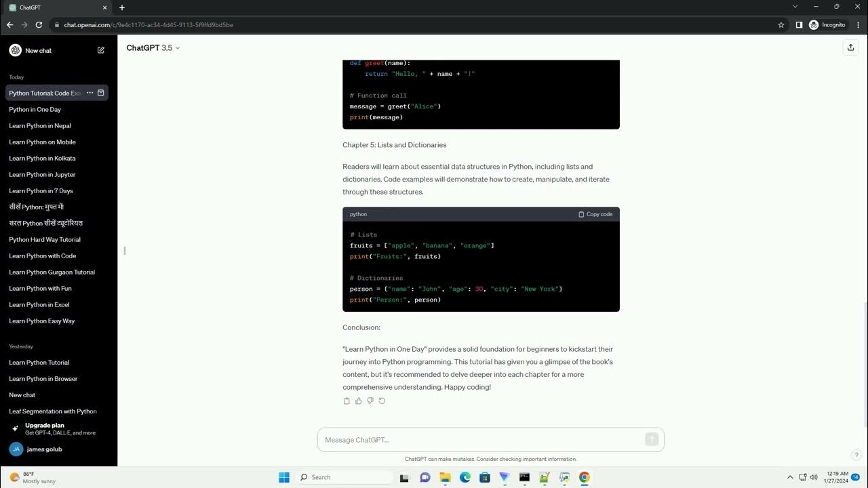Click the Chapter 5: Lists and Dictionaries heading

395,145
